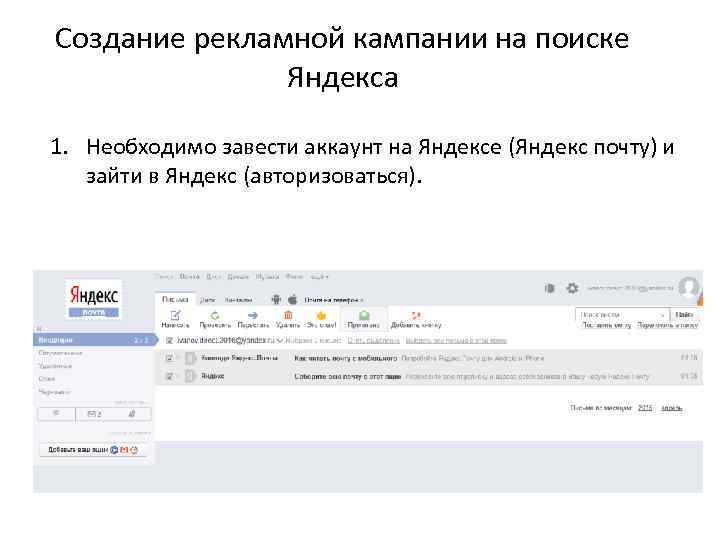Open the search field dropdown arrow
Screen dimensions: 720x540
[x=662, y=315]
